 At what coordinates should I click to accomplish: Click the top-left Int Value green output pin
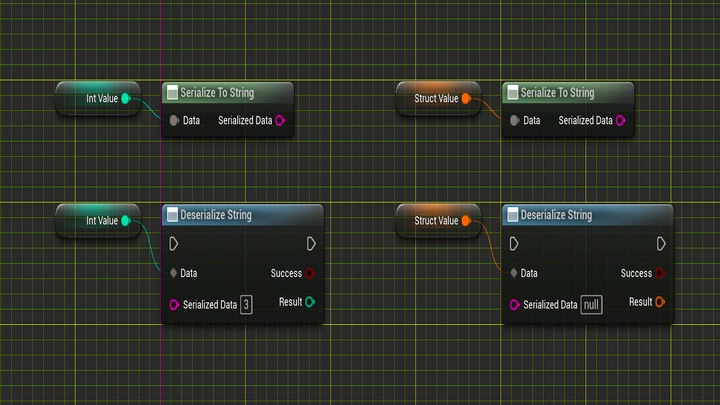[x=126, y=98]
